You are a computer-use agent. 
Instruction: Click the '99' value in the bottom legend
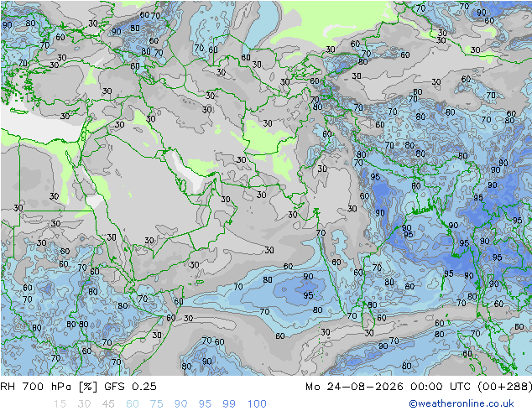229,404
